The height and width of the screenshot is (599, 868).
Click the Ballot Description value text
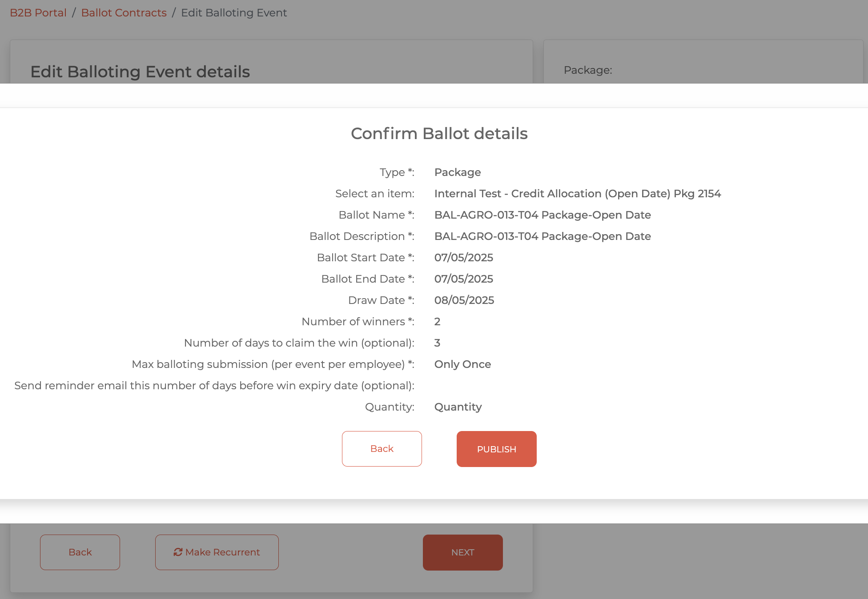point(542,236)
